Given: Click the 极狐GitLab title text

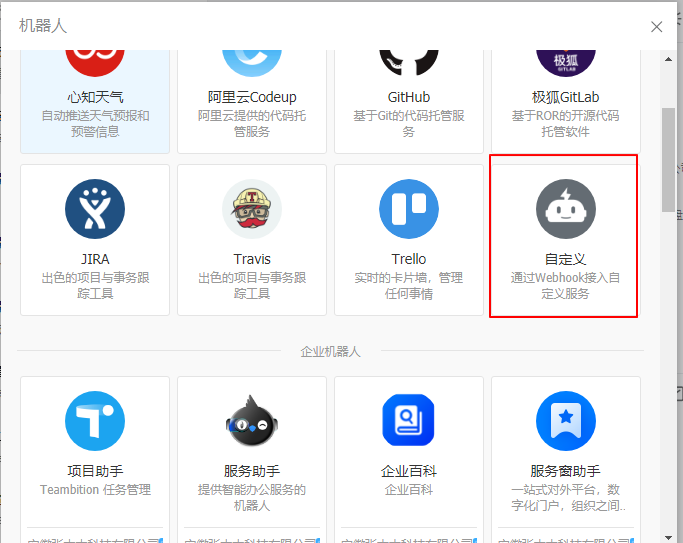Looking at the screenshot, I should [x=565, y=97].
